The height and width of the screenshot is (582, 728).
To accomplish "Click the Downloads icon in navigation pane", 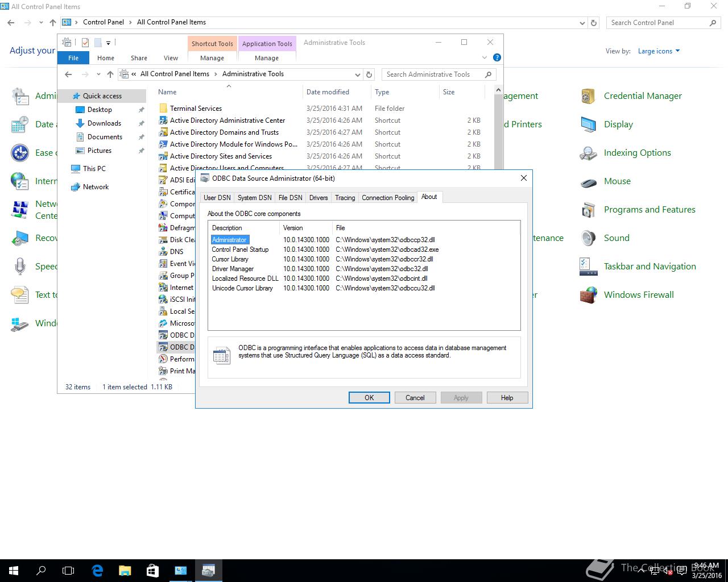I will [x=80, y=123].
